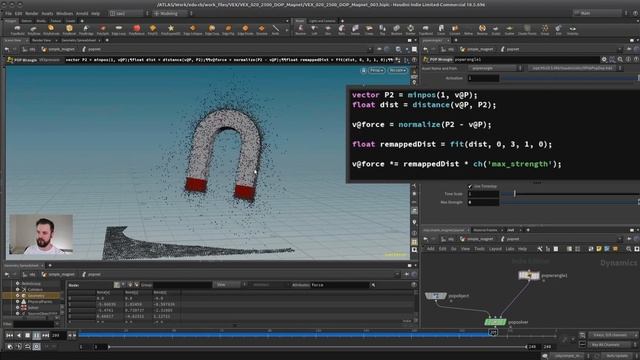Select the Cluster Points shelf tool
640x360 pixels.
(527, 29)
